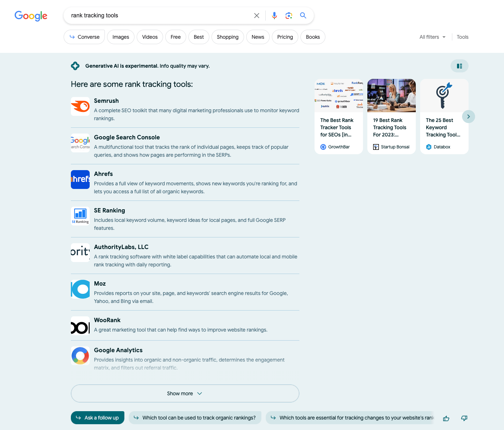Open '19 Best Rank Tracking Tools For 2023' title
The height and width of the screenshot is (430, 504).
pos(390,127)
